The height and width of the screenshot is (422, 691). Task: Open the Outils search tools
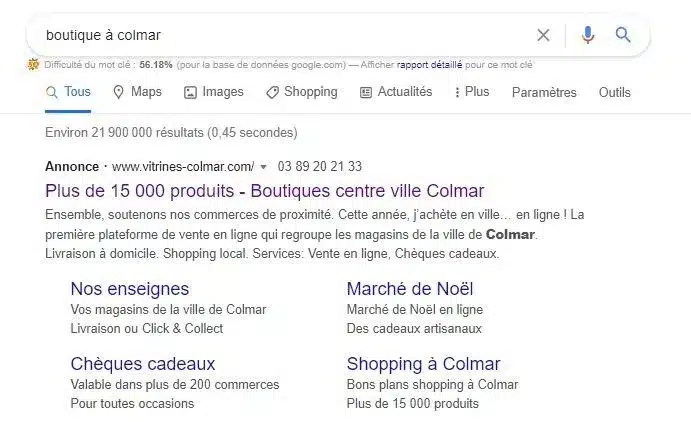click(614, 92)
